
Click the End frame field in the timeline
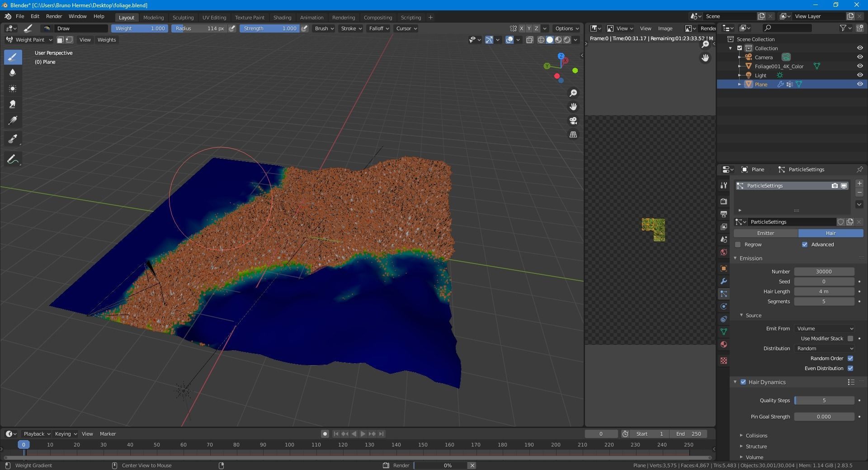(689, 434)
